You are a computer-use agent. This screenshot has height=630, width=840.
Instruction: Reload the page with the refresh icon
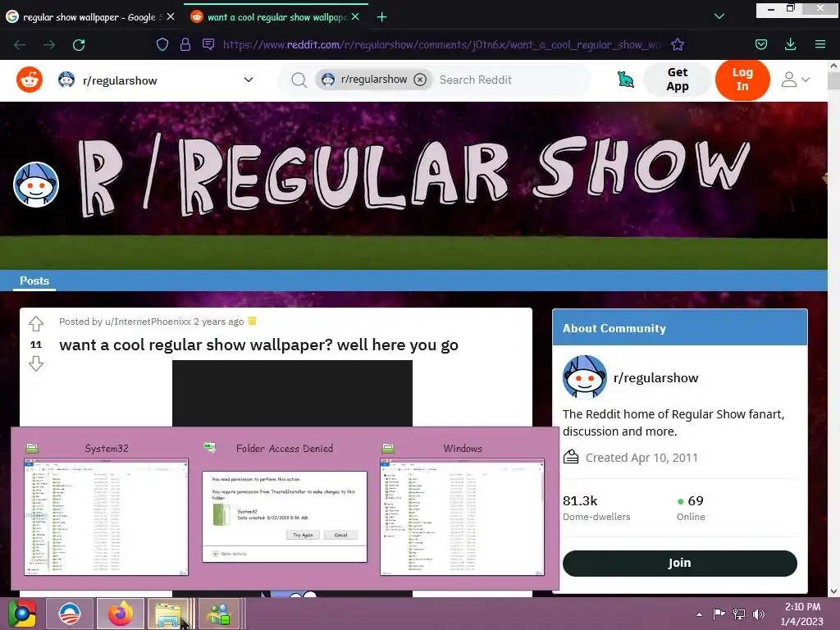pos(79,45)
